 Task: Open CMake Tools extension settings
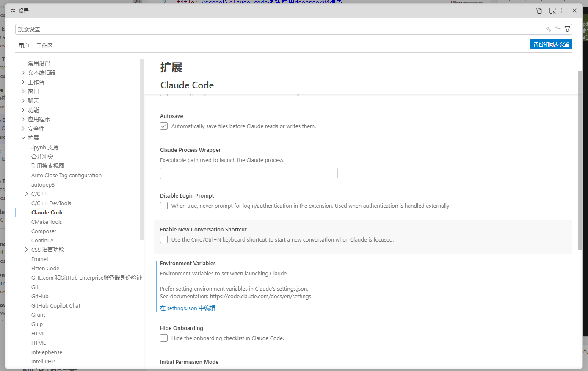point(47,222)
